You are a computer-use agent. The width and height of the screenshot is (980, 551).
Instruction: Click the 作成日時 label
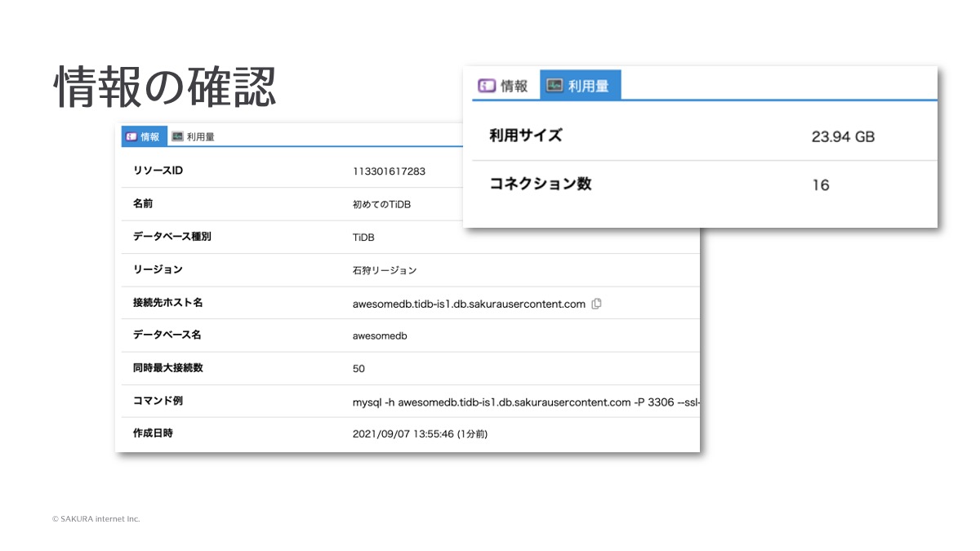click(153, 433)
